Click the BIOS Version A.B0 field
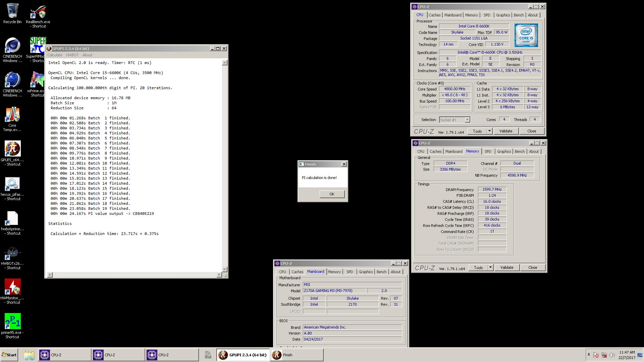The image size is (644, 362). tap(352, 333)
